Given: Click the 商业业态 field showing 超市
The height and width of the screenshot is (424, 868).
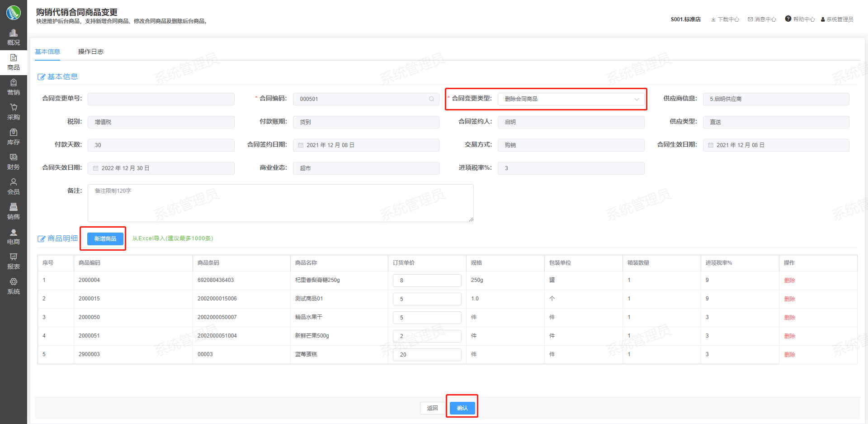Looking at the screenshot, I should pyautogui.click(x=366, y=168).
